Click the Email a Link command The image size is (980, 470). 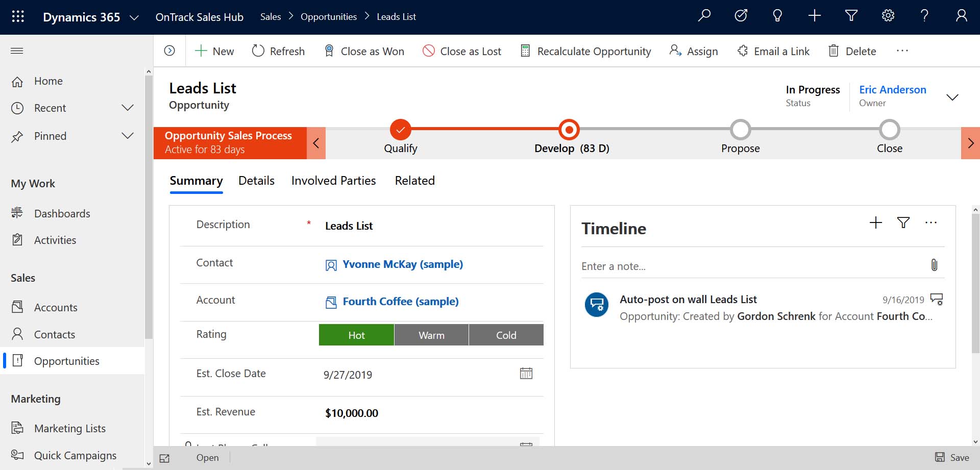click(x=773, y=51)
